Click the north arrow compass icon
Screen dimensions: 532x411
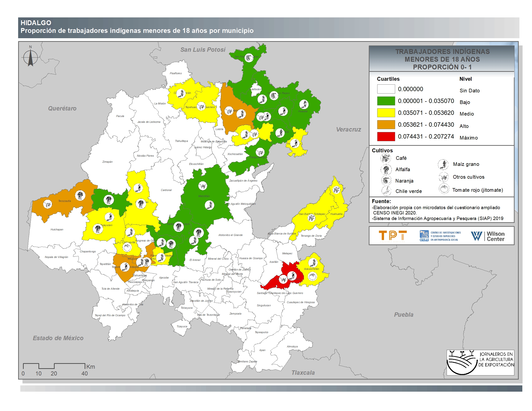(x=30, y=58)
